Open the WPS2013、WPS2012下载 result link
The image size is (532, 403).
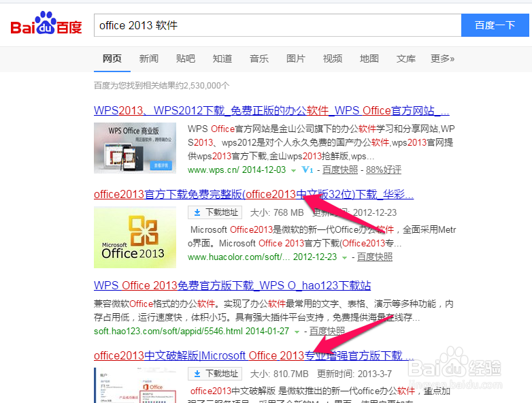click(271, 110)
